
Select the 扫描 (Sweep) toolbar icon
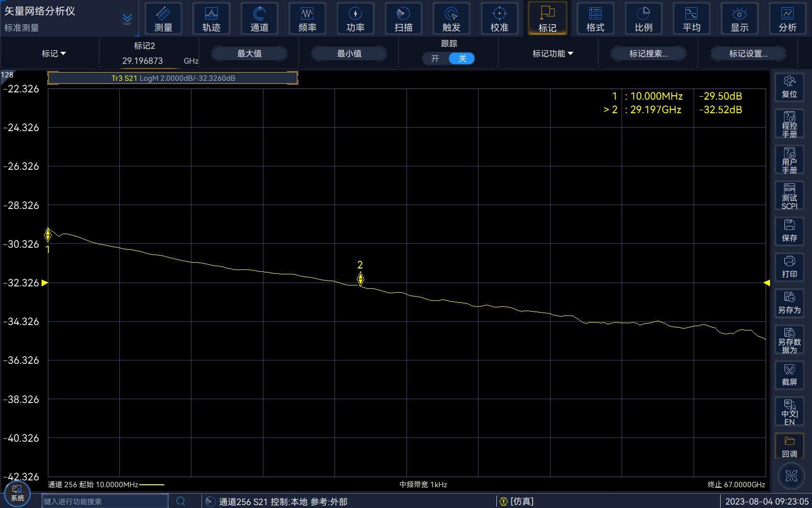(x=403, y=19)
